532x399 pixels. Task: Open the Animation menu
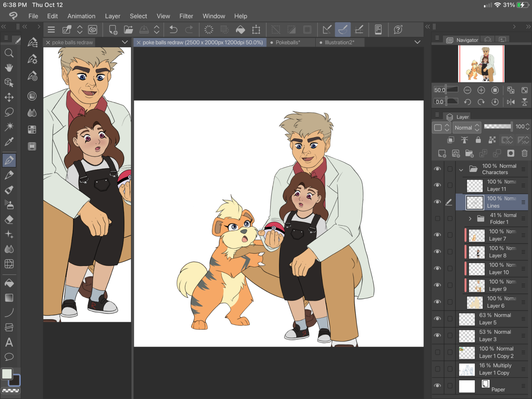click(x=81, y=16)
